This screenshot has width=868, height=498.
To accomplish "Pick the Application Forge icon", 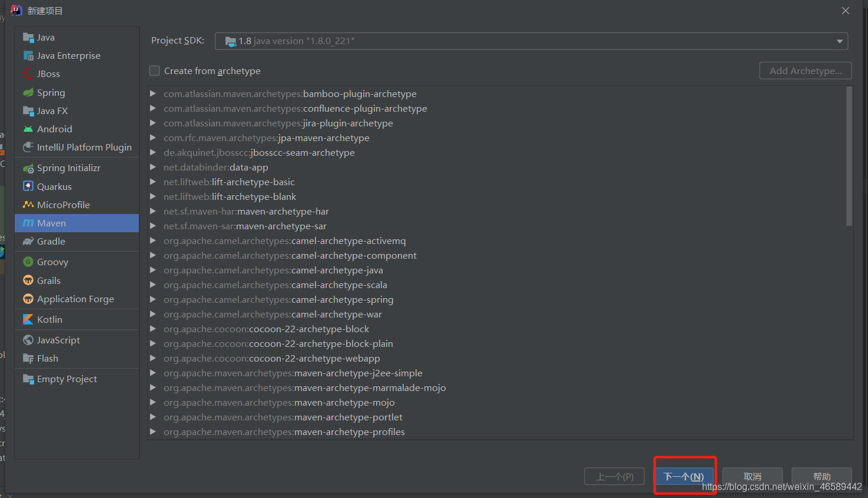I will [x=28, y=299].
